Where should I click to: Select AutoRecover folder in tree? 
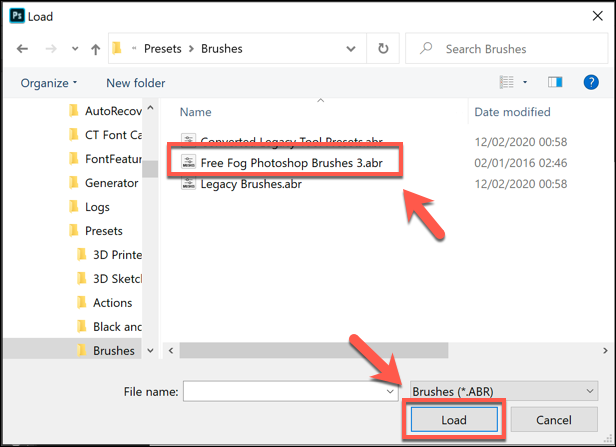(x=105, y=111)
